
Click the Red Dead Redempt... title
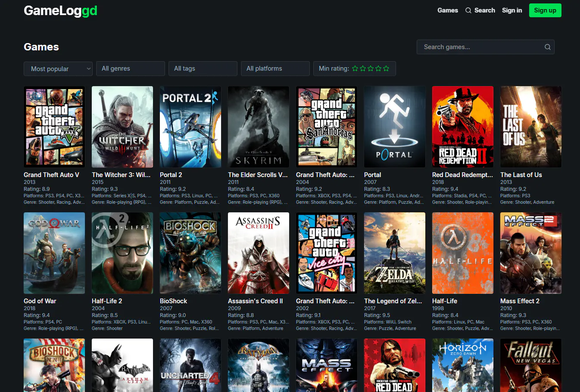462,175
